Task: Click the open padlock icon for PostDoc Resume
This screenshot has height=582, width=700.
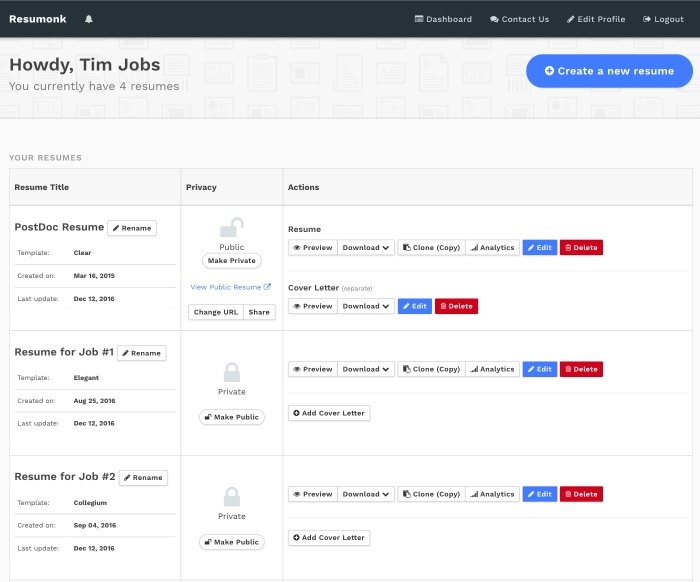Action: pos(232,227)
